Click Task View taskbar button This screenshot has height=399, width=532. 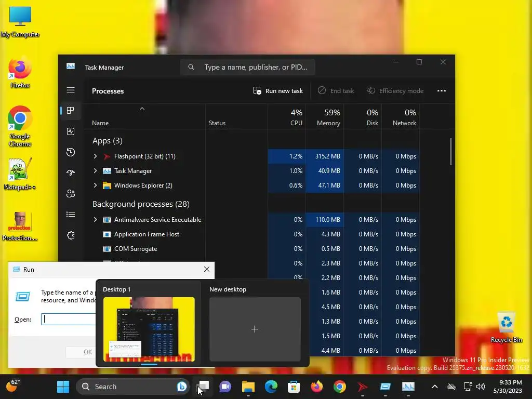click(203, 387)
